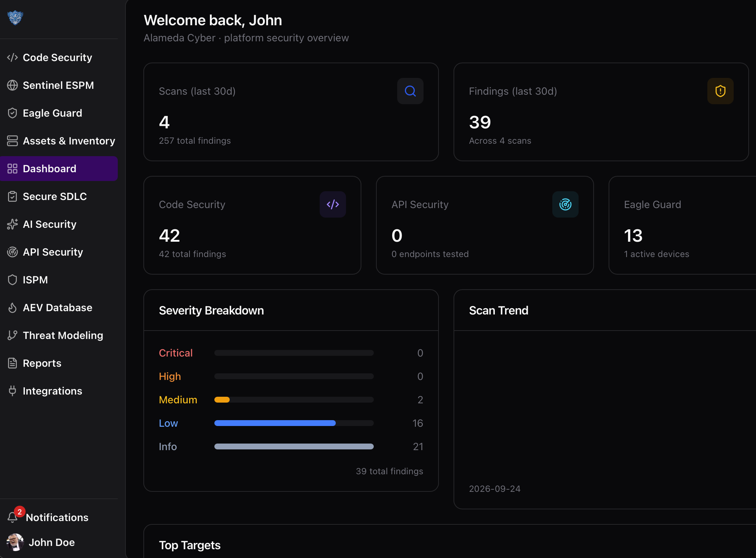
Task: Click the Reports document icon
Action: tap(12, 363)
